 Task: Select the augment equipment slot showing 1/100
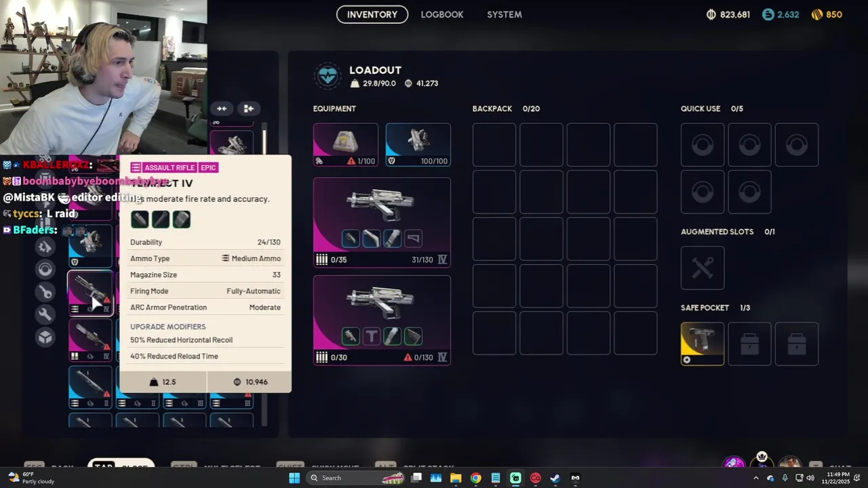pyautogui.click(x=346, y=145)
